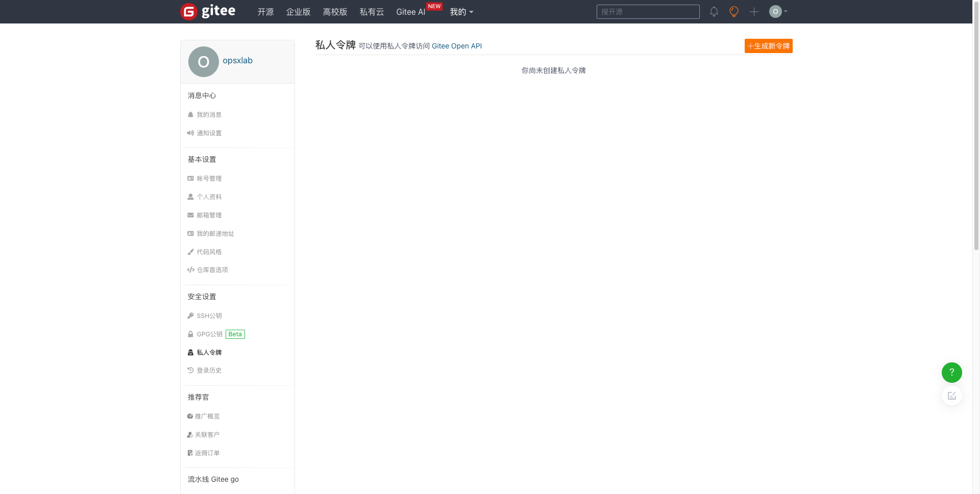Screen dimensions: 980x494
Task: Click the page vertical scrollbar
Action: coord(976,125)
